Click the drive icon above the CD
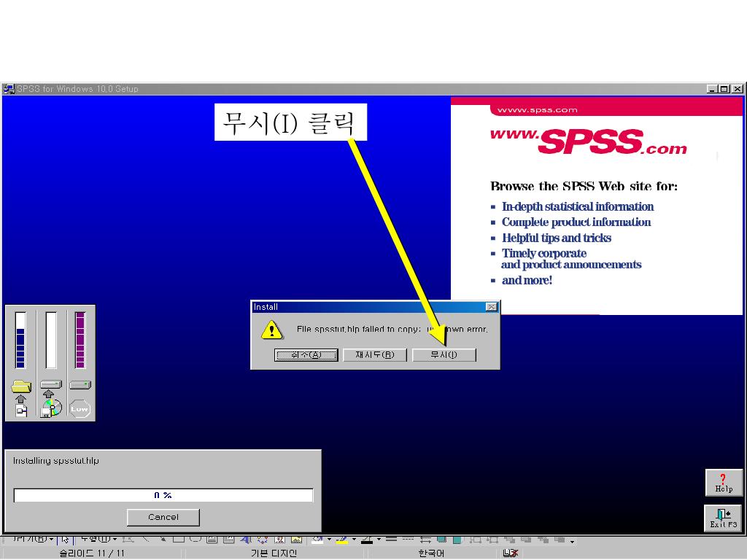Image resolution: width=747 pixels, height=560 pixels. click(51, 384)
